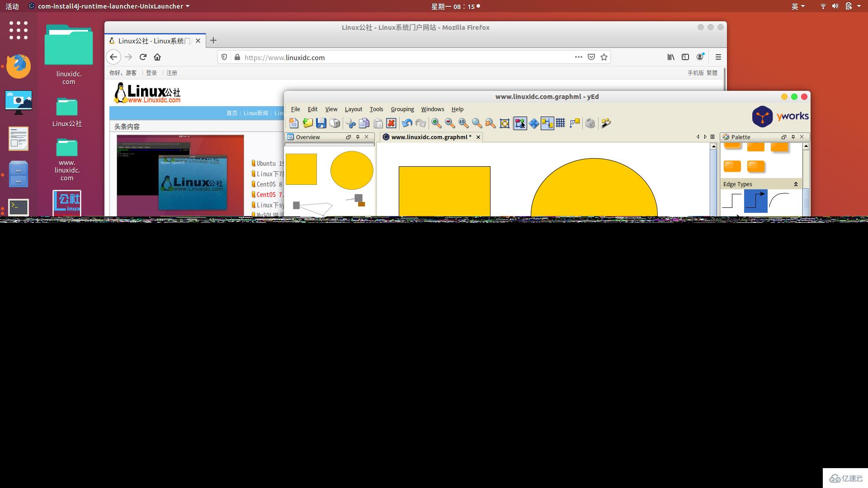Image resolution: width=868 pixels, height=488 pixels.
Task: Click the Fit Graph to Window icon
Action: (x=505, y=123)
